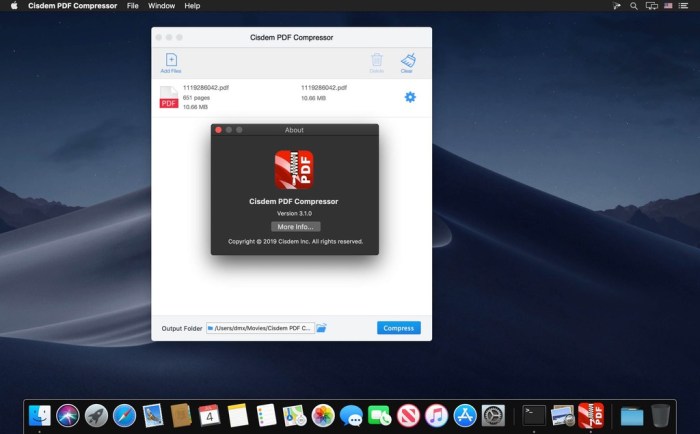The height and width of the screenshot is (434, 700).
Task: Open Spotlight search in the menu bar
Action: pos(634,6)
